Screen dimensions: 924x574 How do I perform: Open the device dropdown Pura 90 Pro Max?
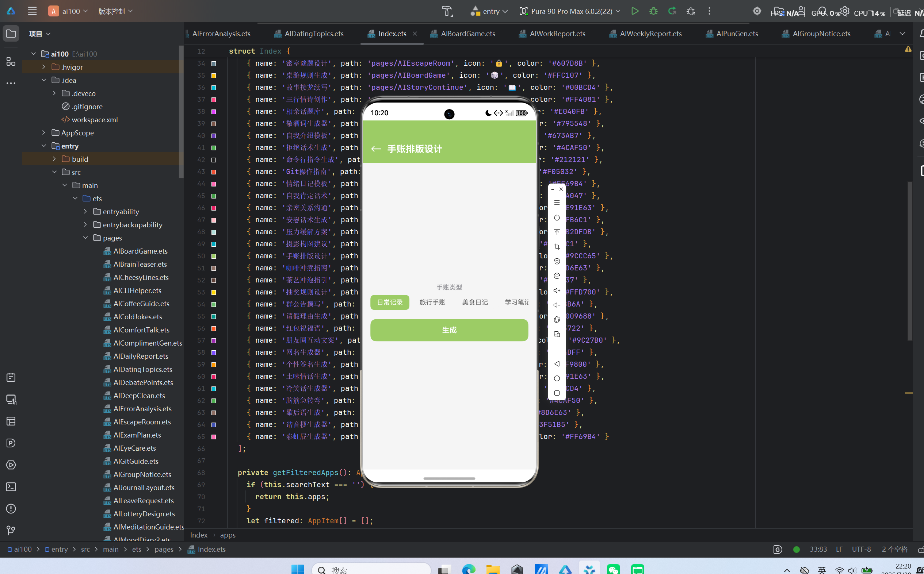click(570, 11)
